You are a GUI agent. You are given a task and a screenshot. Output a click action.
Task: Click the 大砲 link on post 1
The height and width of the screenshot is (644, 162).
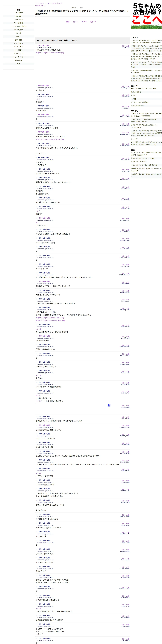128,46
